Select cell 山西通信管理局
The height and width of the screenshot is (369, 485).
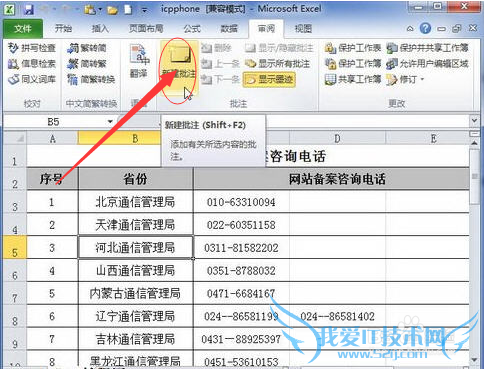pyautogui.click(x=135, y=270)
